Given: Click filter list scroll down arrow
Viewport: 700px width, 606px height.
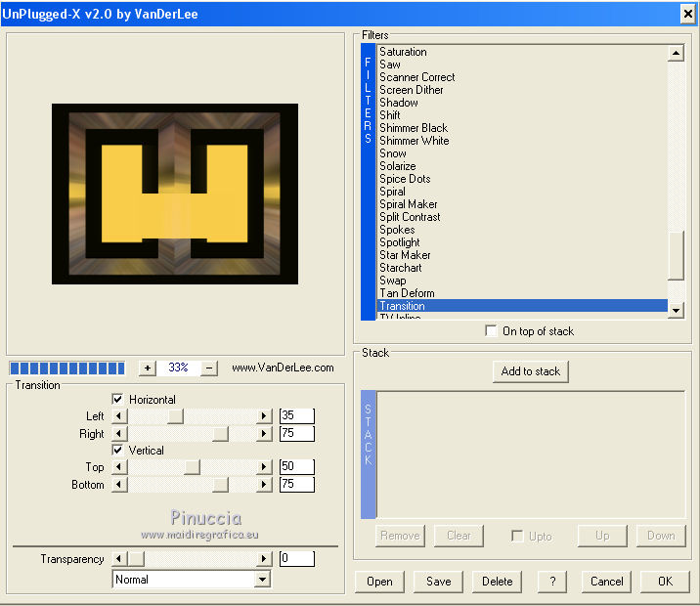Looking at the screenshot, I should pyautogui.click(x=677, y=310).
